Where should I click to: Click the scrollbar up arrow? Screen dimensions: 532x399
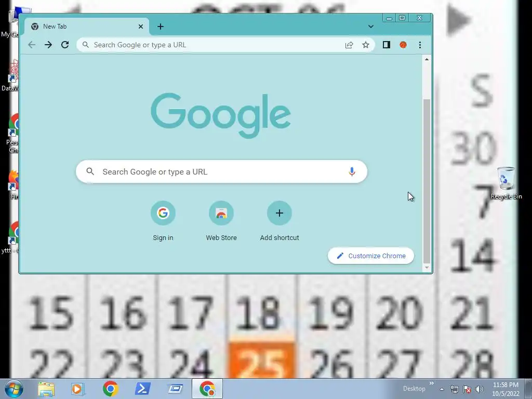(427, 59)
